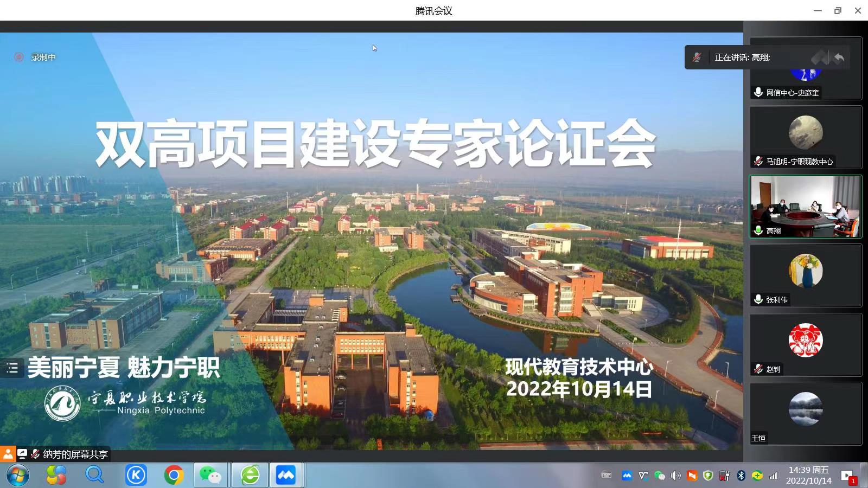Click 马旭明's muted mic icon

click(758, 161)
